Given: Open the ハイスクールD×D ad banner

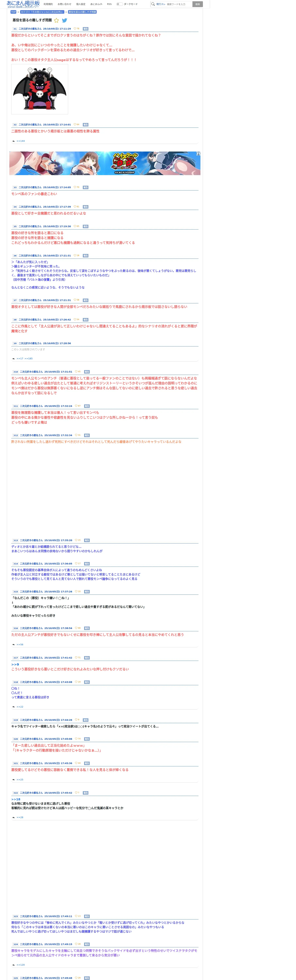Looking at the screenshot, I should (105, 163).
